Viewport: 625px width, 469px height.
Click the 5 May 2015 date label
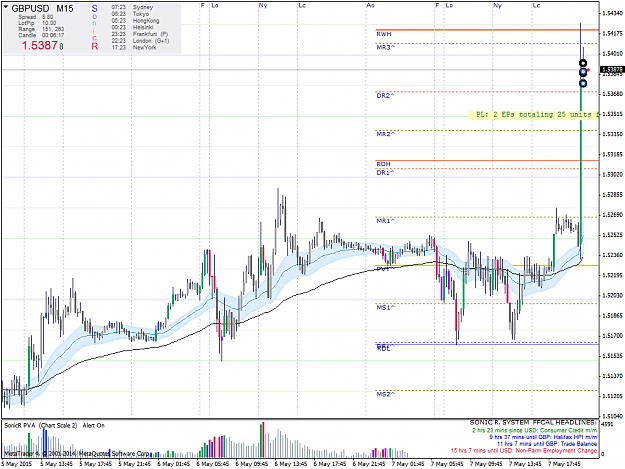point(16,464)
